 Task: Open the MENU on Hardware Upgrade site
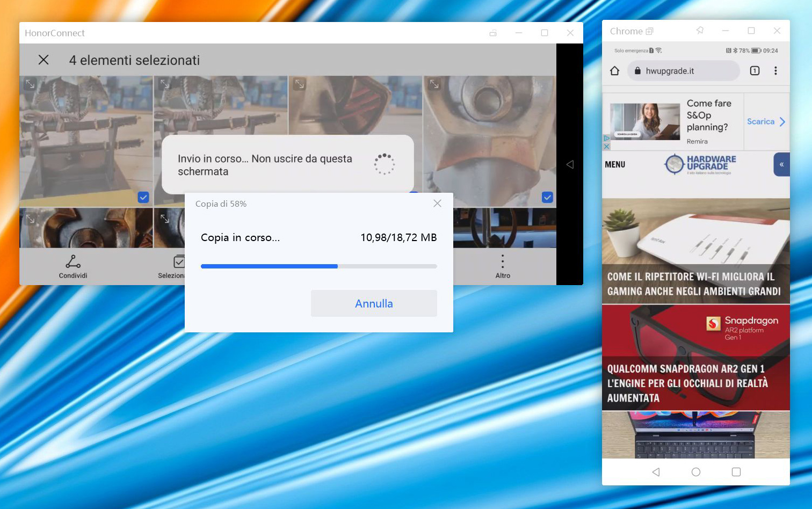[615, 165]
